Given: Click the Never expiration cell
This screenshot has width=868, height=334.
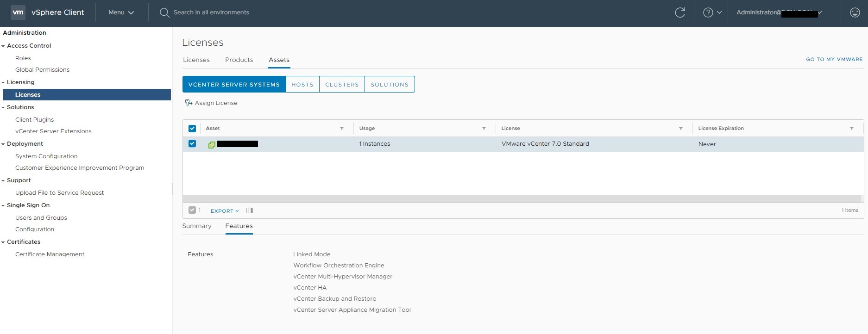Looking at the screenshot, I should click(707, 144).
